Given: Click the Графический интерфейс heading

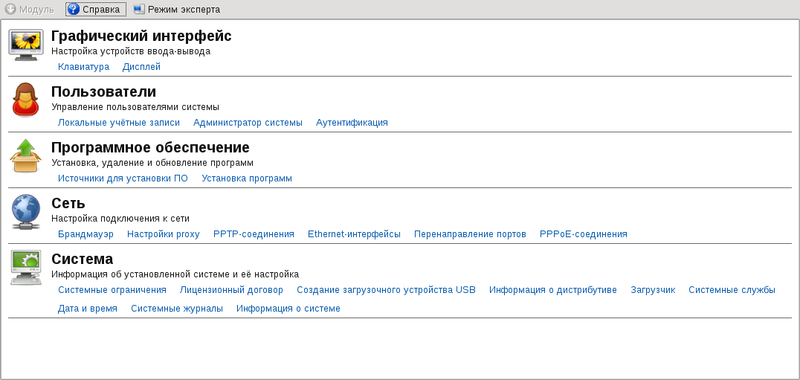Looking at the screenshot, I should 141,36.
